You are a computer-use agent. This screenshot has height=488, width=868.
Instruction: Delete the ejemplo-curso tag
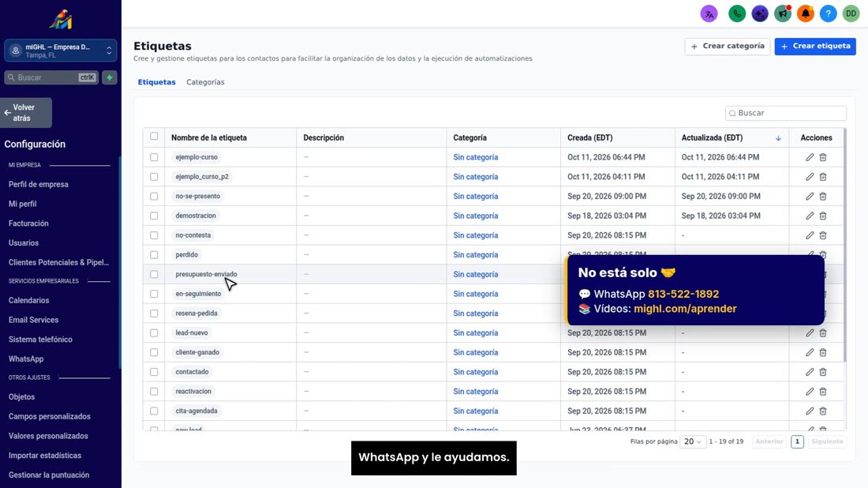point(823,157)
